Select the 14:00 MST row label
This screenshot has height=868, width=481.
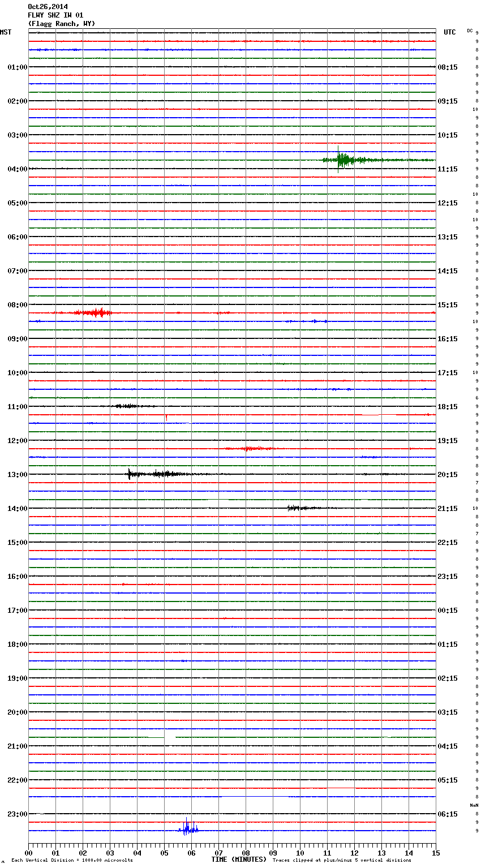18,509
